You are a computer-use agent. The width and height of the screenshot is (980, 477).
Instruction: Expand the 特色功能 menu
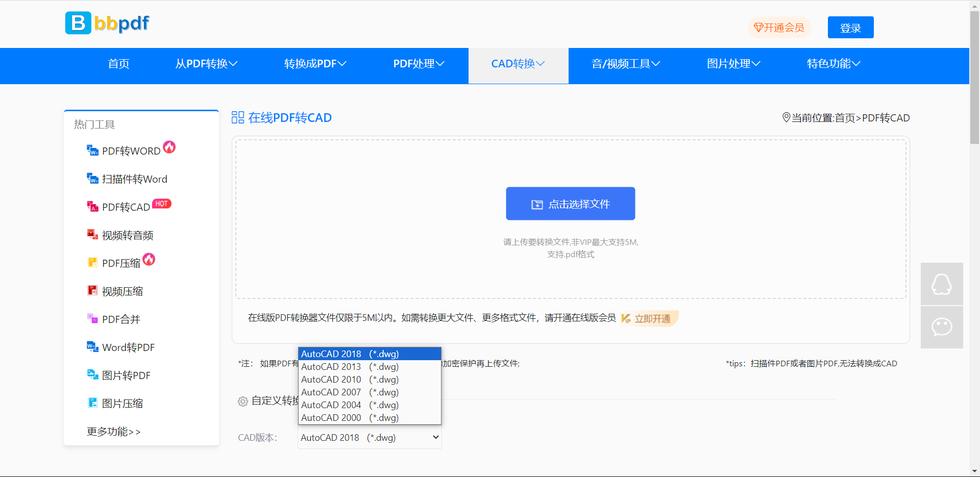[834, 64]
